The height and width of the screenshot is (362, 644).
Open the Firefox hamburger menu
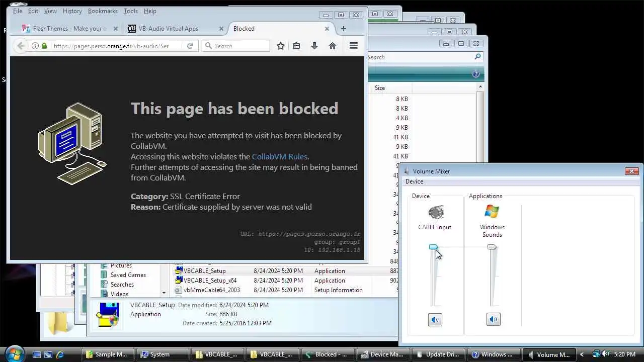354,46
